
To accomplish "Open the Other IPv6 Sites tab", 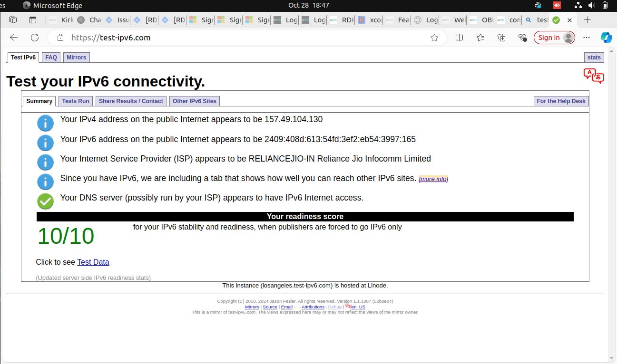I will point(194,101).
